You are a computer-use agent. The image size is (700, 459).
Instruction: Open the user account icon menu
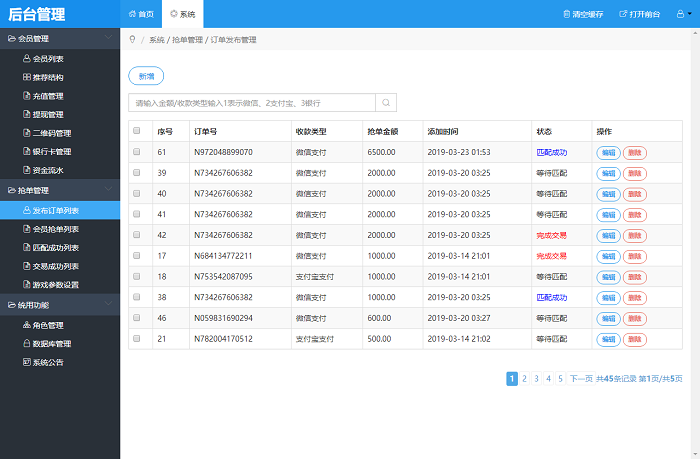click(x=684, y=14)
